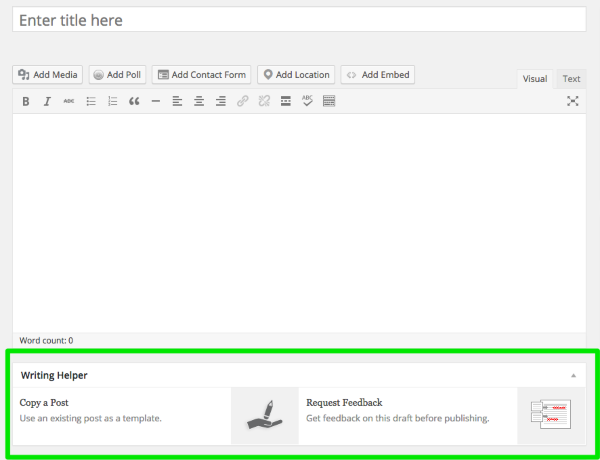Screen dimensions: 600x460
Task: Insert a link using chain icon
Action: [242, 101]
